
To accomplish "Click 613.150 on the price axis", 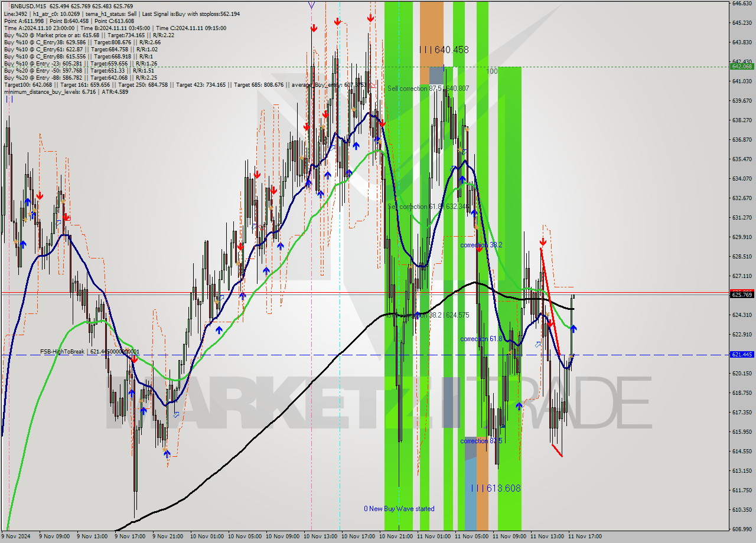I will (742, 470).
